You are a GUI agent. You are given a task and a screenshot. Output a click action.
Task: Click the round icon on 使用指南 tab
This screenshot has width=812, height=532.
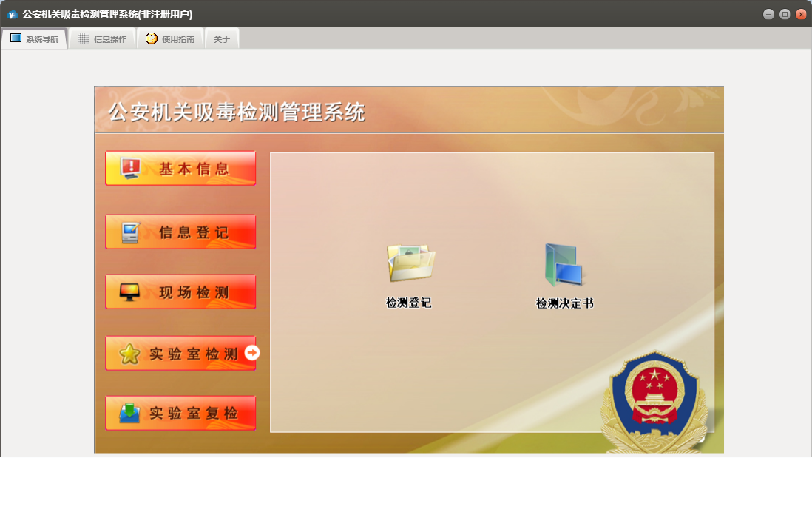click(151, 38)
